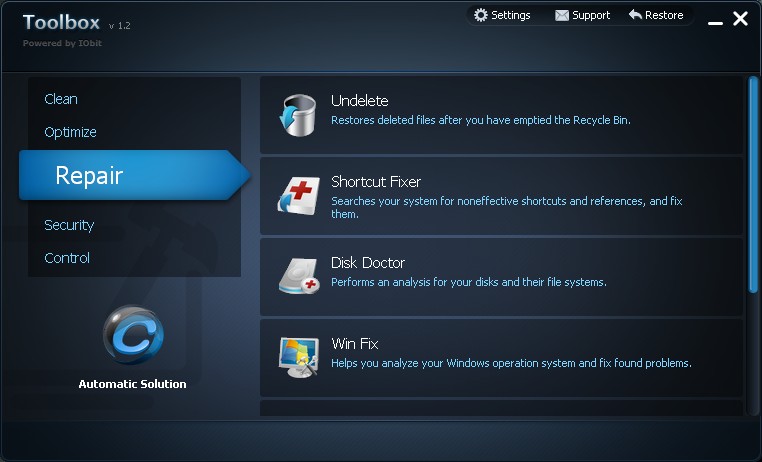Click the Disk Doctor description text

tap(468, 282)
